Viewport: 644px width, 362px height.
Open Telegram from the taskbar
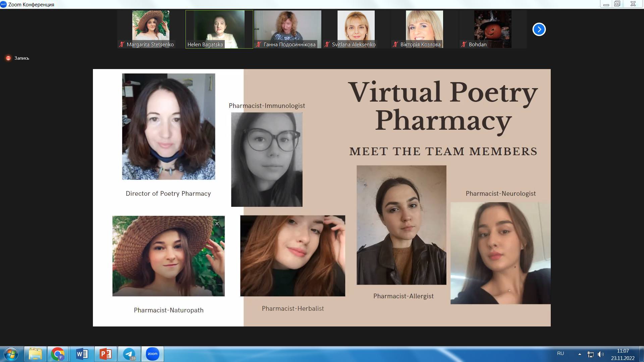coord(129,354)
